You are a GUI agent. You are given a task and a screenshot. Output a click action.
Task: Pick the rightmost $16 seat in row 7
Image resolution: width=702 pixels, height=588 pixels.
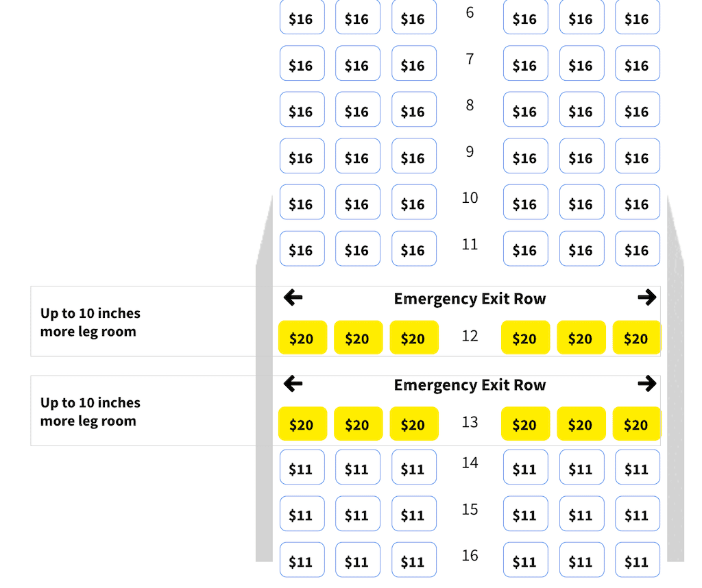tap(638, 63)
